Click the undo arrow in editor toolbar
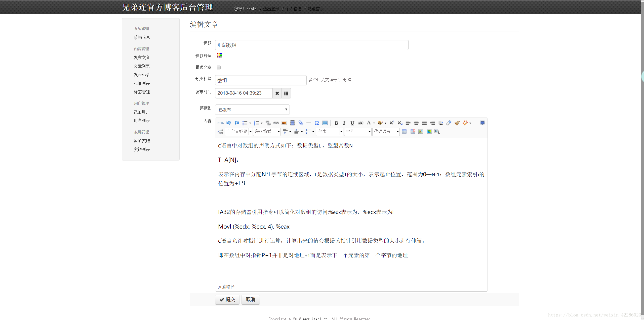The width and height of the screenshot is (644, 320). pyautogui.click(x=228, y=123)
